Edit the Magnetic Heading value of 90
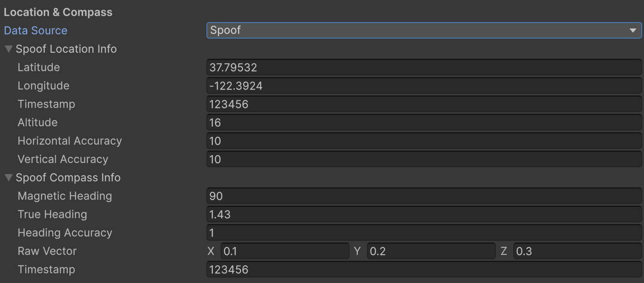 point(422,196)
